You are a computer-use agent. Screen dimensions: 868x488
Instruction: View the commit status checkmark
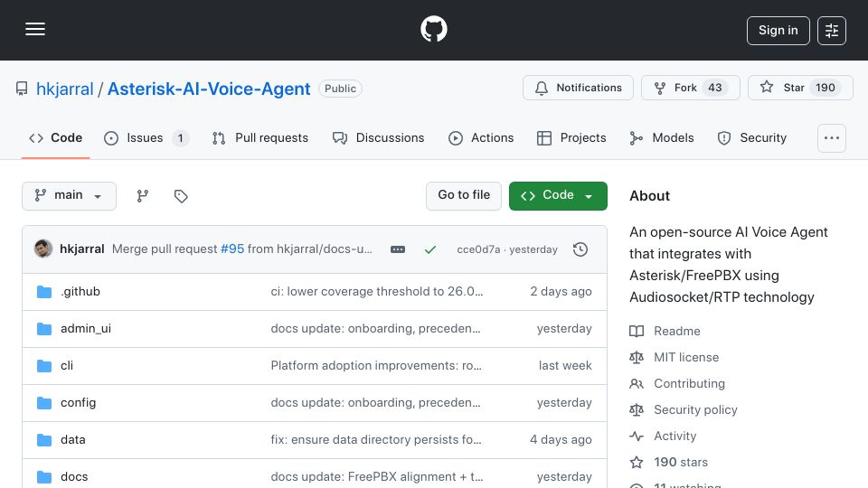(430, 249)
